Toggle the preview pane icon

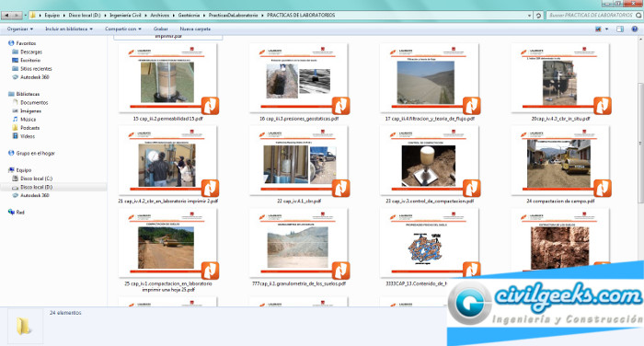pos(620,29)
